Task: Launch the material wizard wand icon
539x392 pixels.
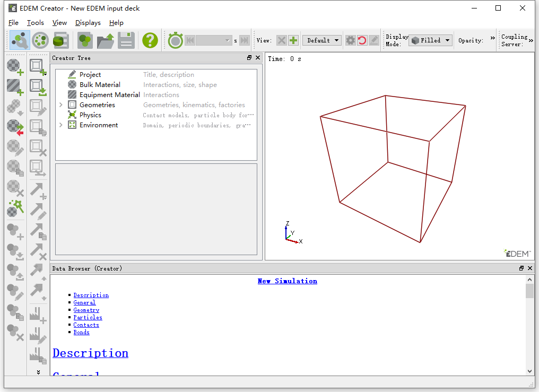Action: point(15,208)
